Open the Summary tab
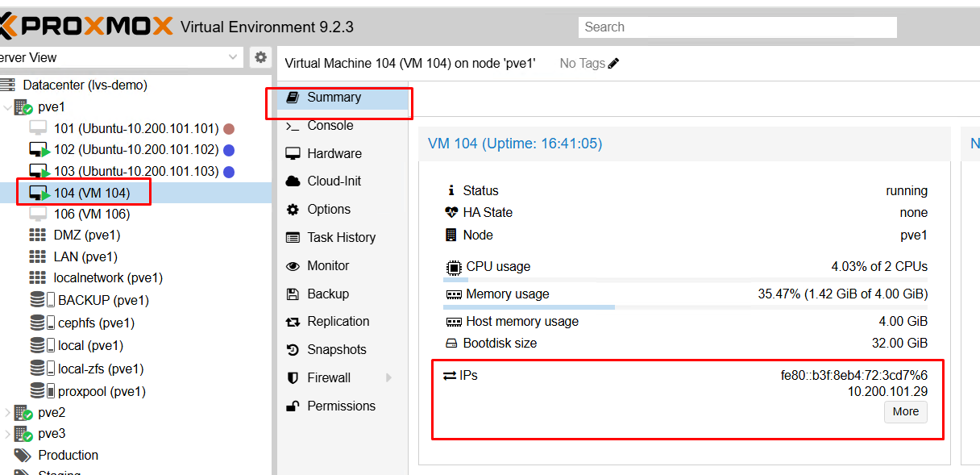The width and height of the screenshot is (980, 475). 343,98
